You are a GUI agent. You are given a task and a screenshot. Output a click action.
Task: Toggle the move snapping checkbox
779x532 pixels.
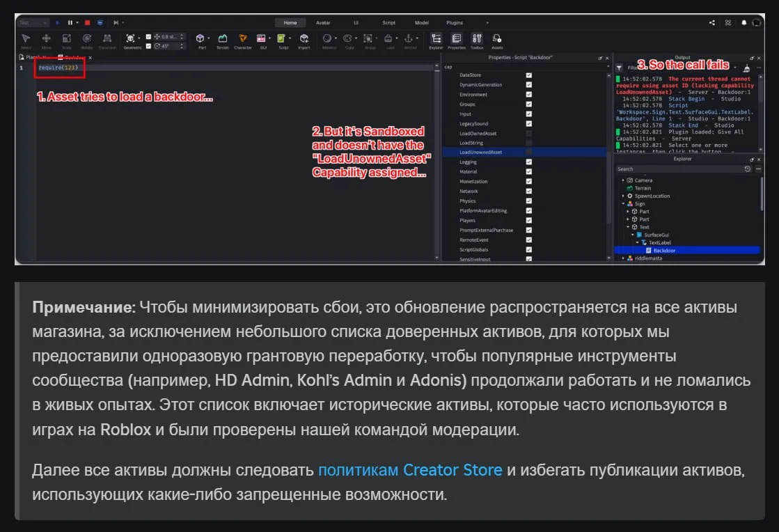coord(148,37)
